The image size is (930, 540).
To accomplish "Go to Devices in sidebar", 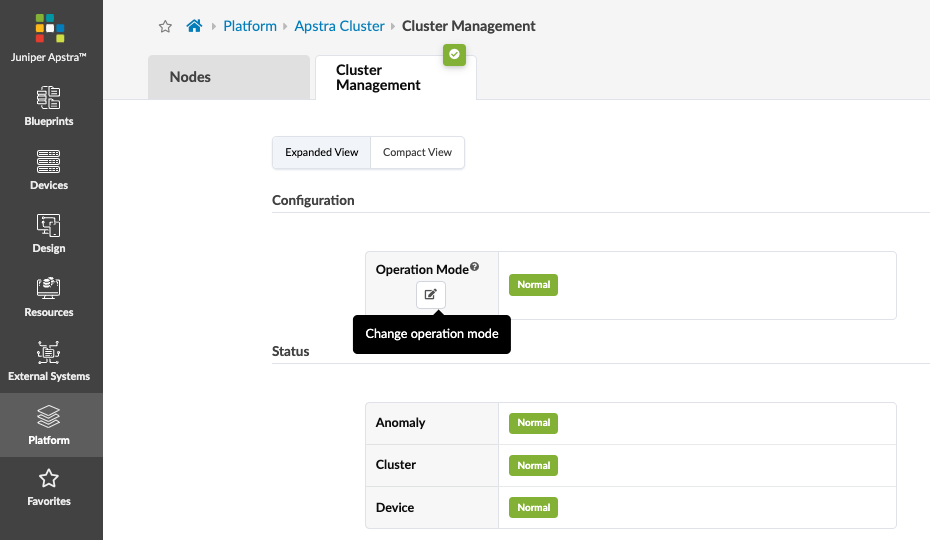I will click(49, 170).
